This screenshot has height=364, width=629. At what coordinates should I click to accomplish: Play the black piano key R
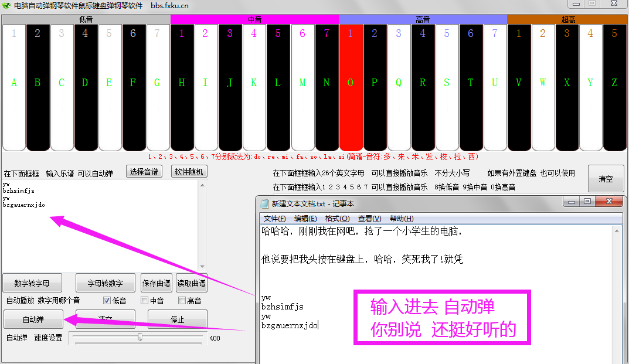(423, 87)
